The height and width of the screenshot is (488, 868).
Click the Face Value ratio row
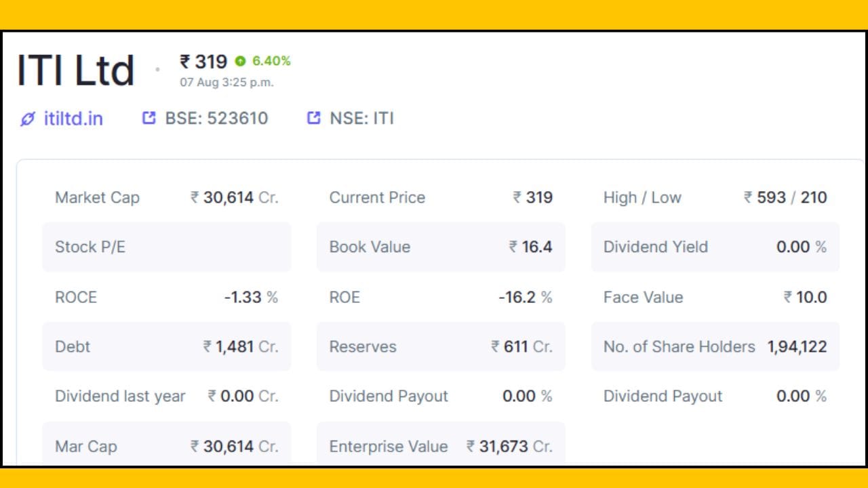tap(715, 297)
